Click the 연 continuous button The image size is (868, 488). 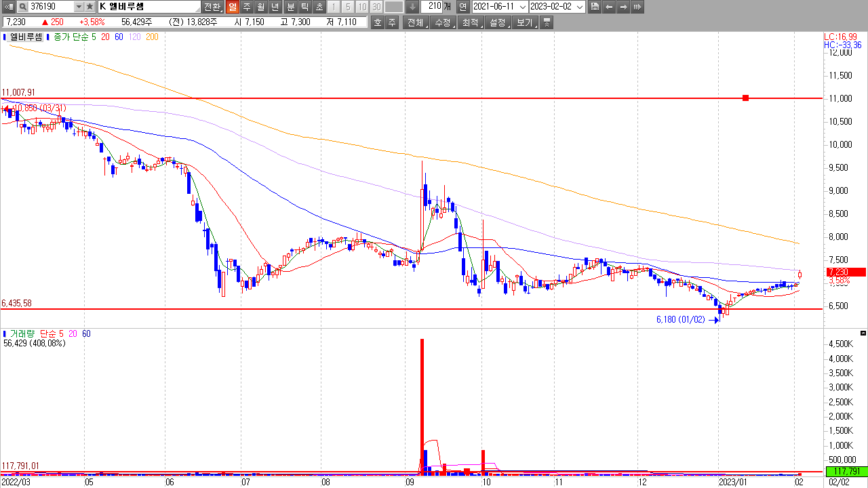point(462,7)
